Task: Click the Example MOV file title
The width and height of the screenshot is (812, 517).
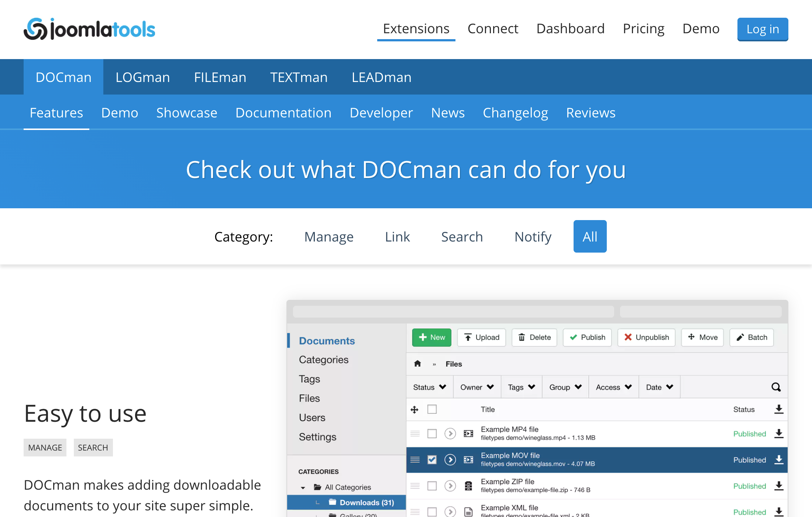Action: pos(510,455)
